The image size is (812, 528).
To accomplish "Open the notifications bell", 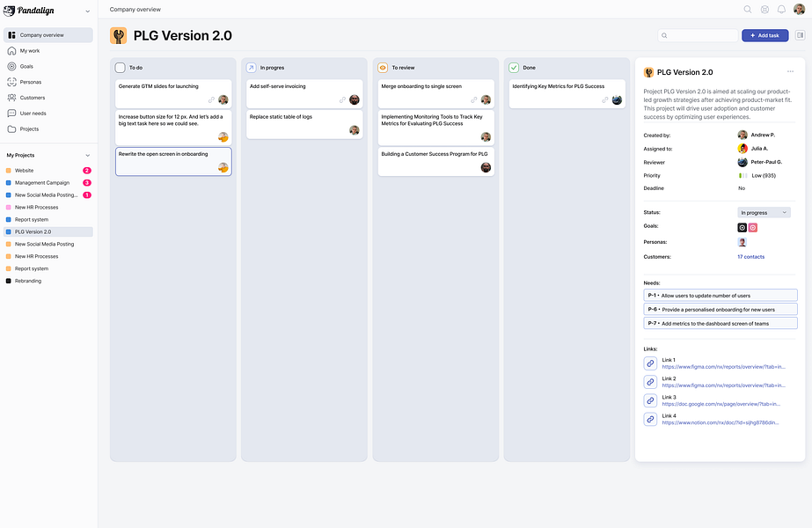I will click(781, 10).
